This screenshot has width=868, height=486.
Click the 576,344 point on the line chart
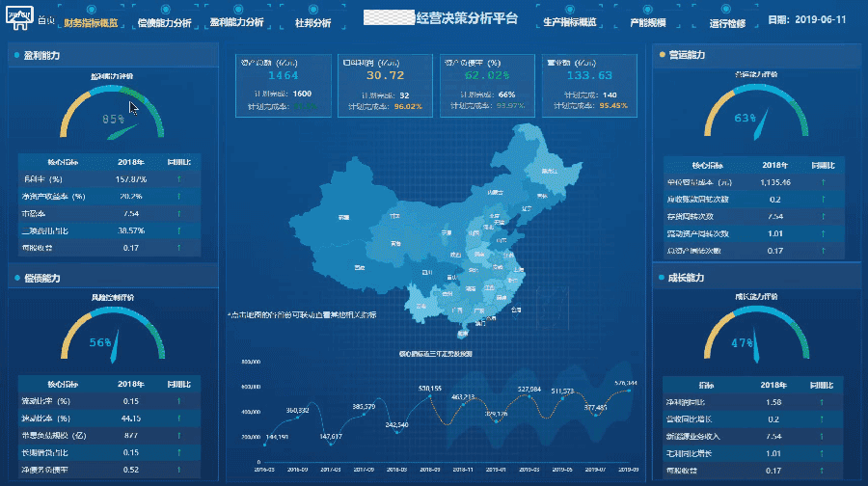(629, 391)
